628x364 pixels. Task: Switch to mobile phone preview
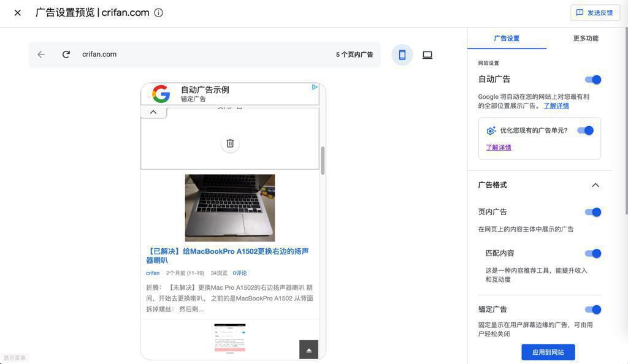[402, 55]
